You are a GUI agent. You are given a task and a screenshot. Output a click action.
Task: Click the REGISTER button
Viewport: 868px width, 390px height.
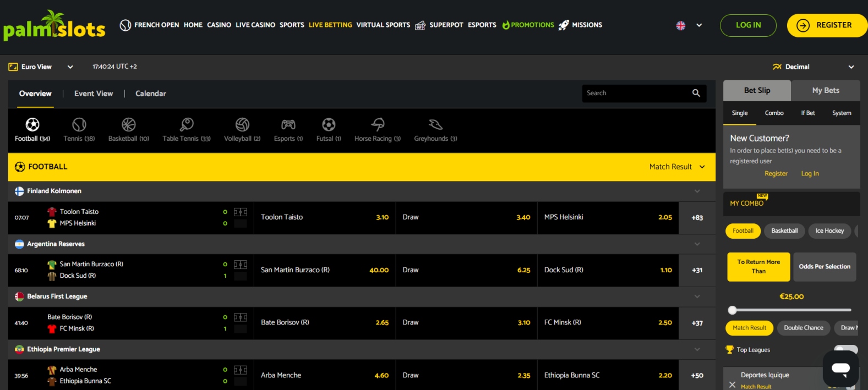(827, 25)
